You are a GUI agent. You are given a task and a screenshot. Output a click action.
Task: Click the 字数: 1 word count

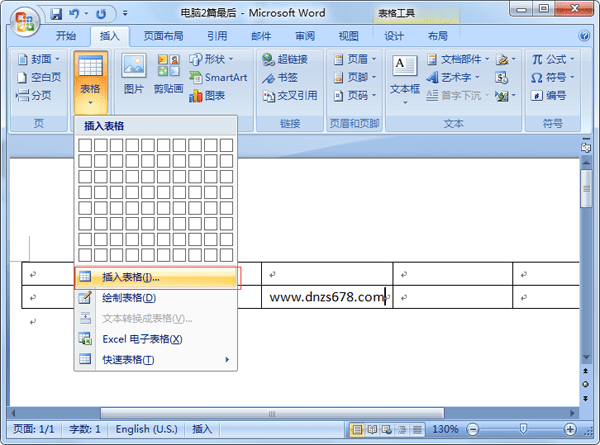85,429
